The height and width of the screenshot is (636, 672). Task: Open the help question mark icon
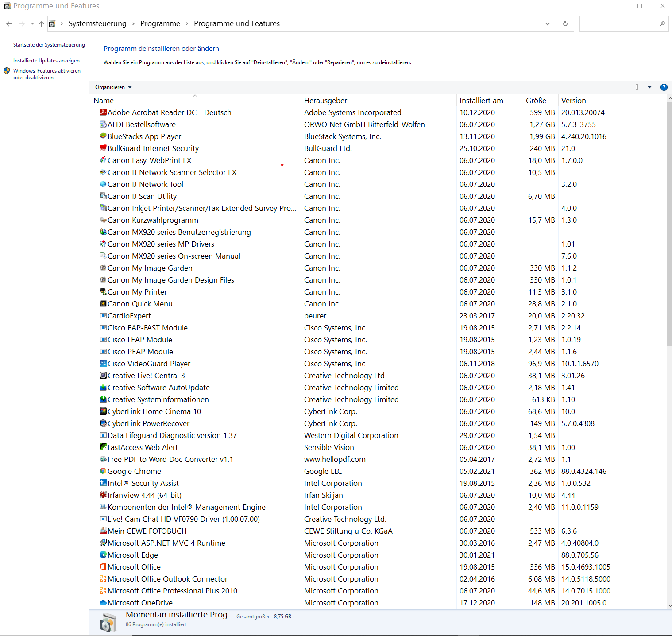pyautogui.click(x=664, y=87)
